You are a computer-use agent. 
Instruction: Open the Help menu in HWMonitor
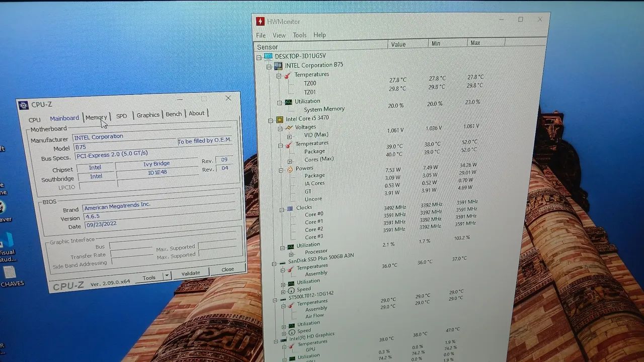click(319, 35)
